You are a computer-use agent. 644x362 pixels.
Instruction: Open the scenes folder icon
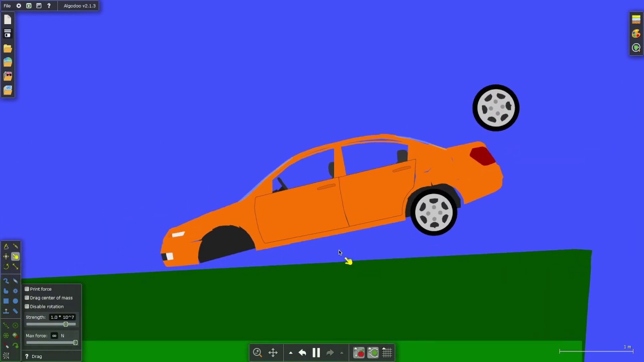[8, 48]
